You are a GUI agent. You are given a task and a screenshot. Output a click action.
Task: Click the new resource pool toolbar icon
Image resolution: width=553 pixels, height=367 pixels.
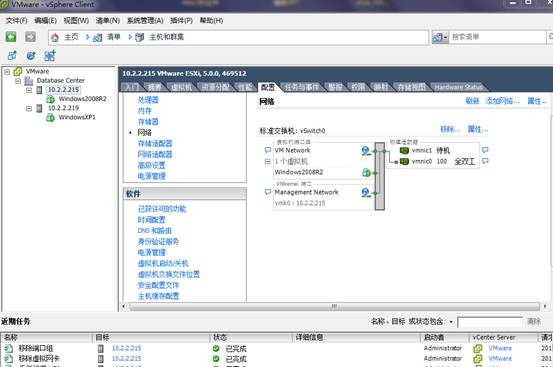click(x=31, y=55)
